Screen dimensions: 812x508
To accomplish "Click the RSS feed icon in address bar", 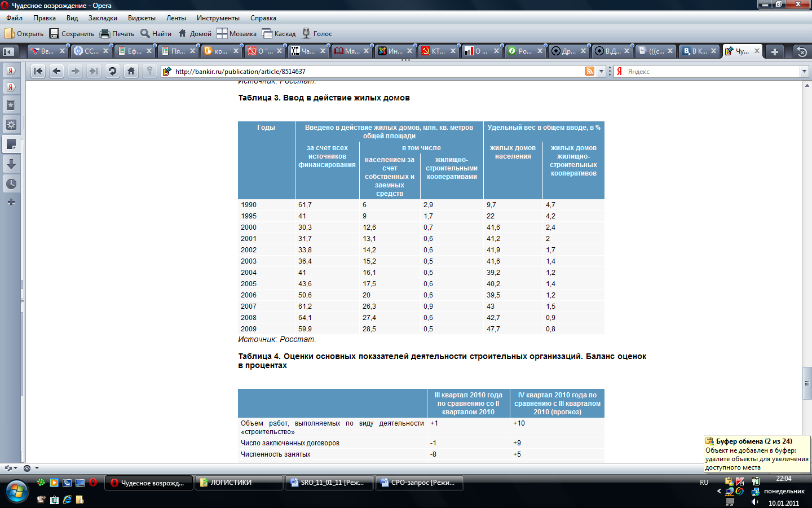I will (590, 71).
